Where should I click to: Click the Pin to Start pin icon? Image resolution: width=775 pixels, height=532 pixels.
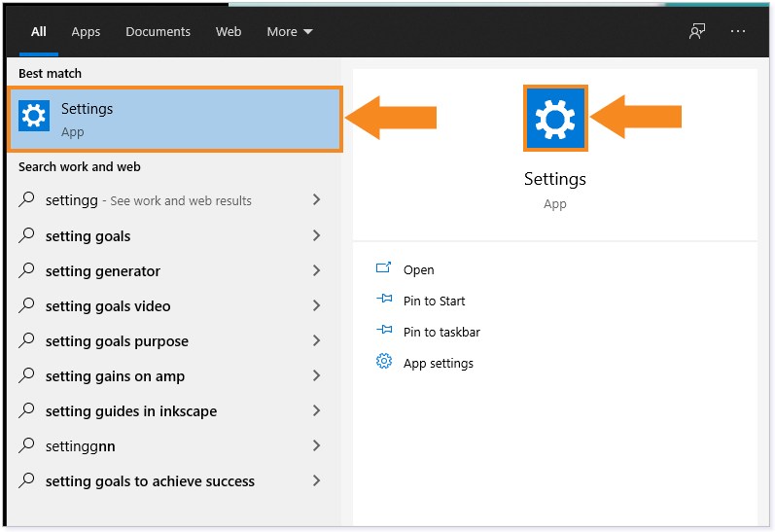384,300
